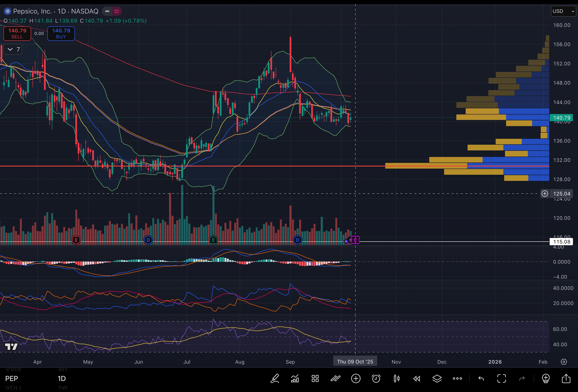Open PEP symbol search at bottom
The image size is (578, 392).
click(x=12, y=379)
